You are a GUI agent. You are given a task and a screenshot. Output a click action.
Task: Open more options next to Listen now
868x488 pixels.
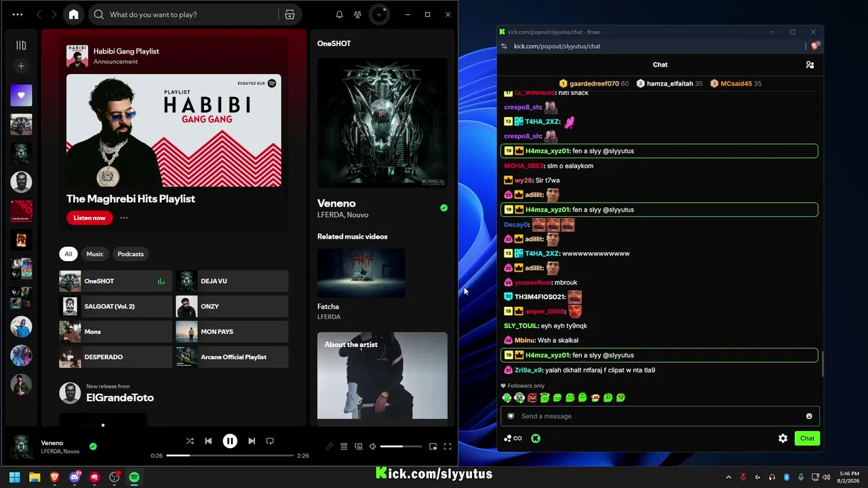[123, 218]
